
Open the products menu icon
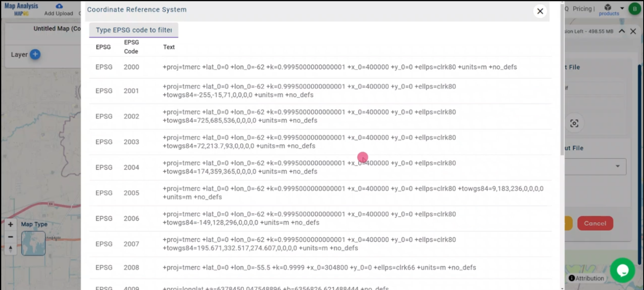click(x=608, y=8)
